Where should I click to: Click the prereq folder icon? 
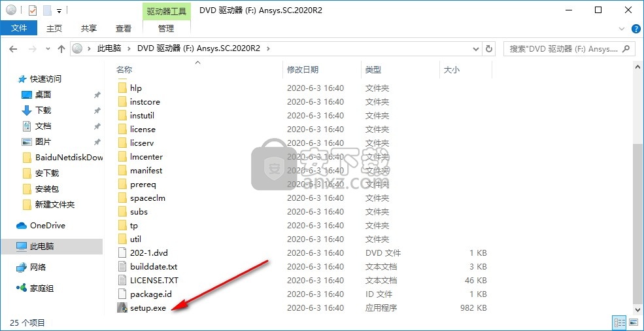pyautogui.click(x=122, y=184)
